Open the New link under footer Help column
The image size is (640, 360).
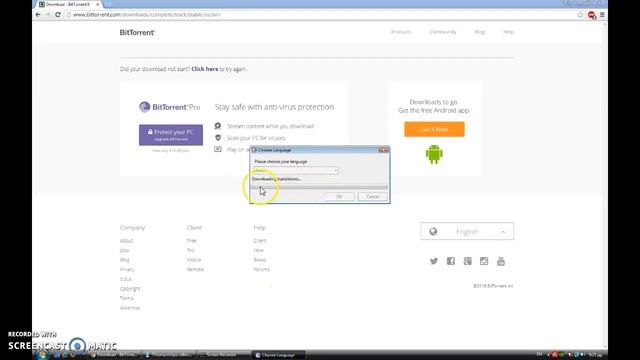259,250
